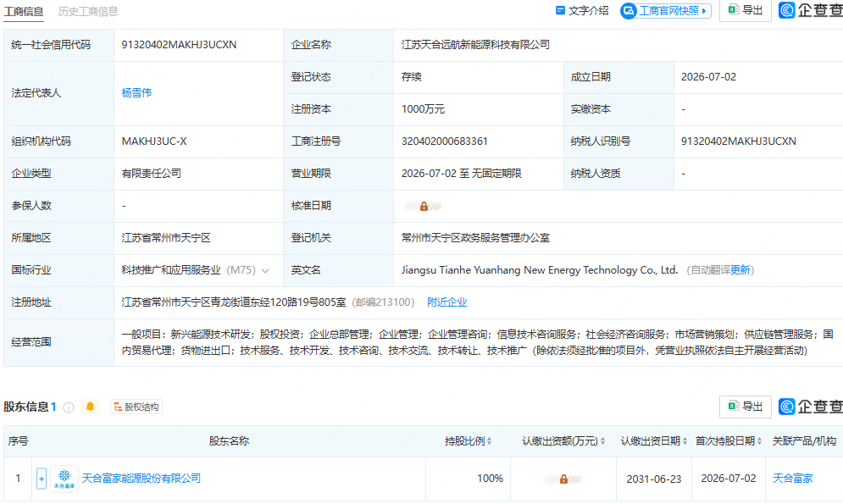
Task: Open 附近企业 nearby companies link
Action: pos(446,302)
